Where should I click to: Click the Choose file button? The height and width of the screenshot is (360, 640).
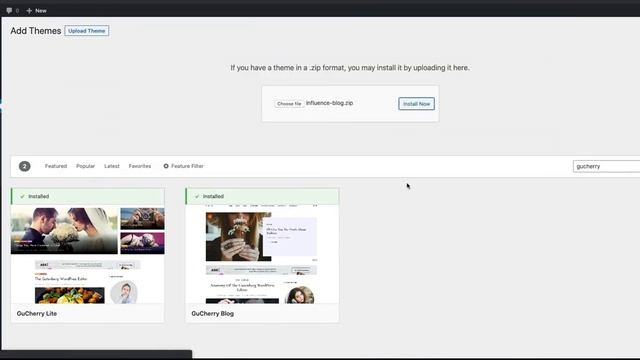pos(289,104)
